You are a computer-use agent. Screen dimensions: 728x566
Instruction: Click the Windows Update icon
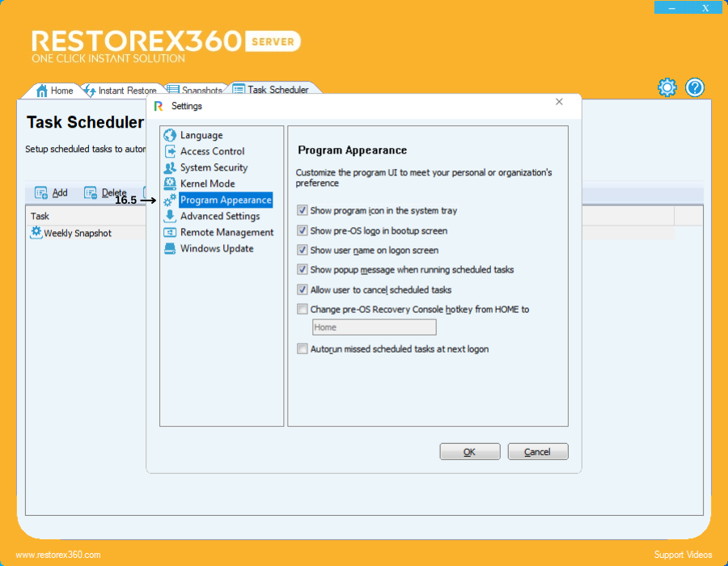click(x=170, y=249)
